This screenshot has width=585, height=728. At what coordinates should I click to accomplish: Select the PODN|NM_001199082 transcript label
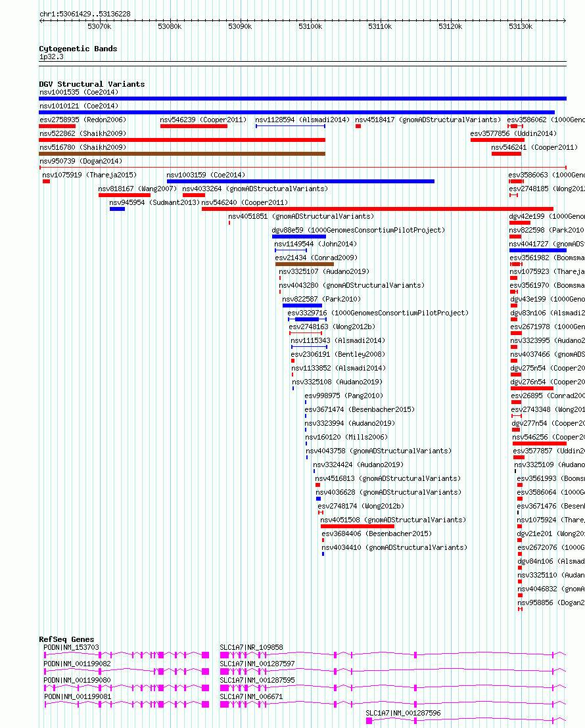point(77,664)
